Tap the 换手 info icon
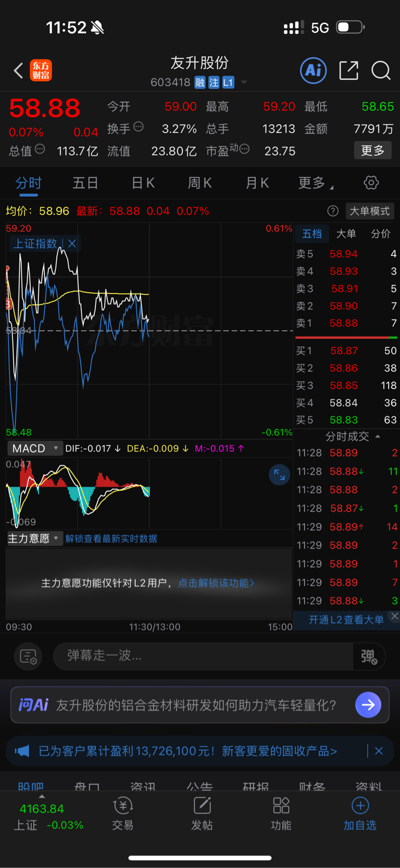 pyautogui.click(x=139, y=126)
